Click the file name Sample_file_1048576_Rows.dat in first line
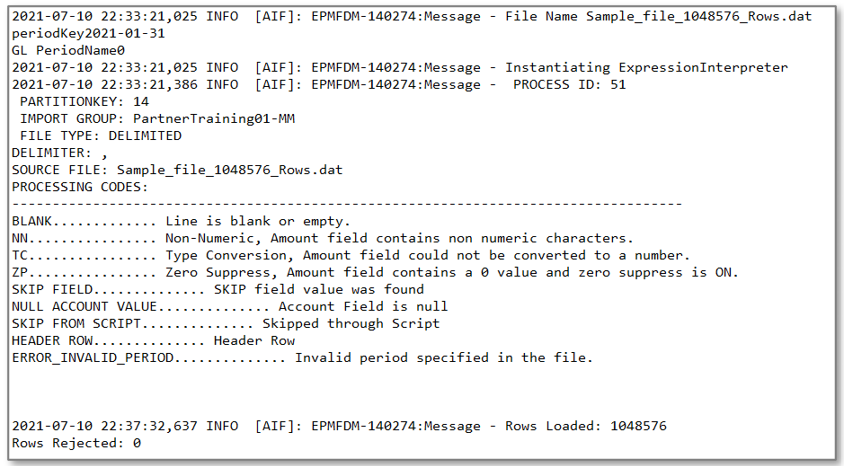This screenshot has width=844, height=466. pos(698,17)
